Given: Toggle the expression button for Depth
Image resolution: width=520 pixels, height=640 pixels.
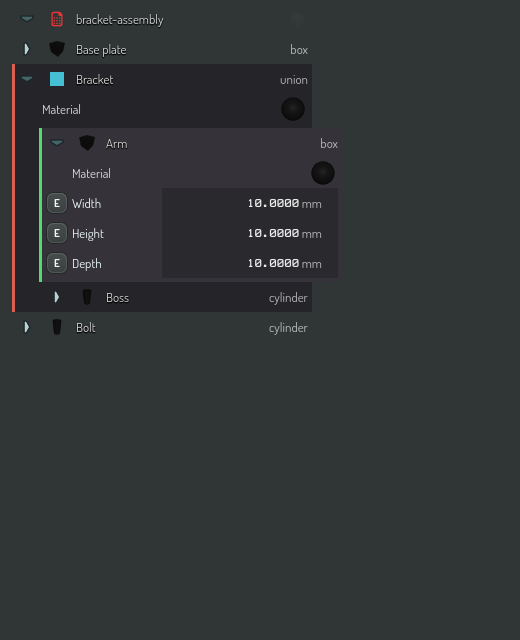Looking at the screenshot, I should 57,263.
